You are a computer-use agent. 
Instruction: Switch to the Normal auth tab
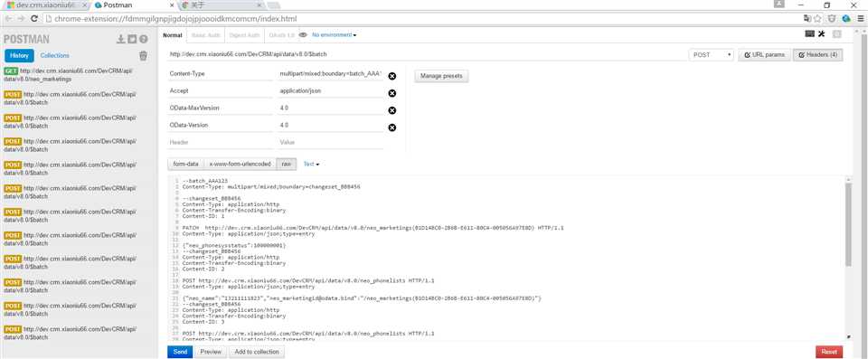(x=172, y=35)
